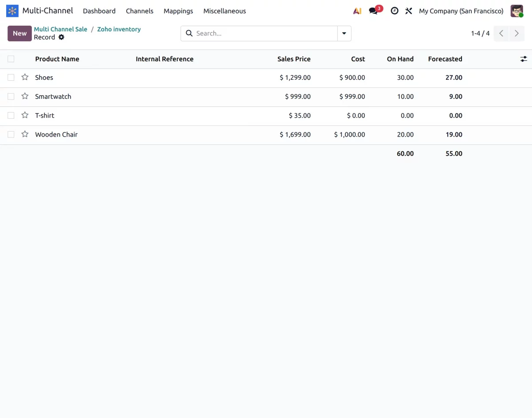This screenshot has width=532, height=418.
Task: Tick the T-shirt row checkbox
Action: click(x=11, y=115)
